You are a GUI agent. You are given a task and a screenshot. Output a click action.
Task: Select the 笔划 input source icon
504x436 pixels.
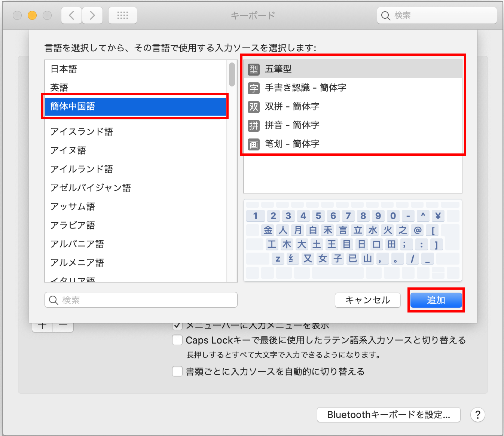[x=254, y=144]
